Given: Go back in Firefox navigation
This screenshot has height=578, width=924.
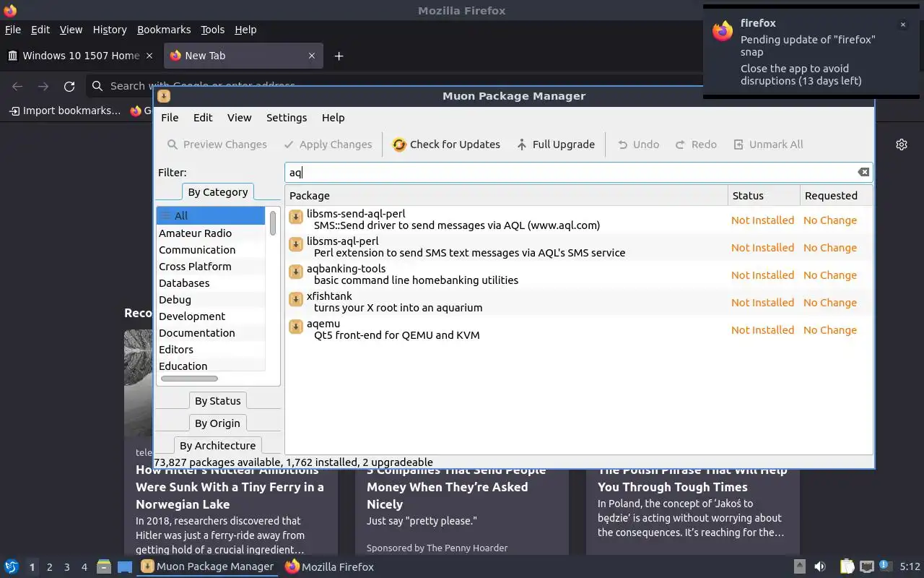Looking at the screenshot, I should [x=17, y=86].
